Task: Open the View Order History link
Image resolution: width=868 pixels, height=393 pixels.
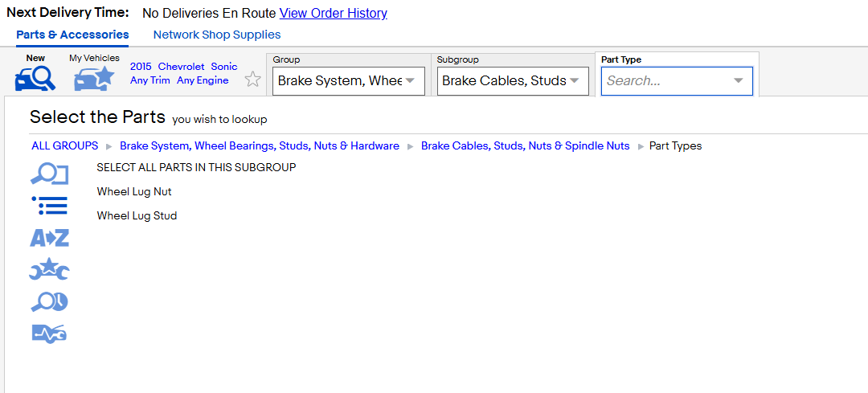Action: point(334,14)
